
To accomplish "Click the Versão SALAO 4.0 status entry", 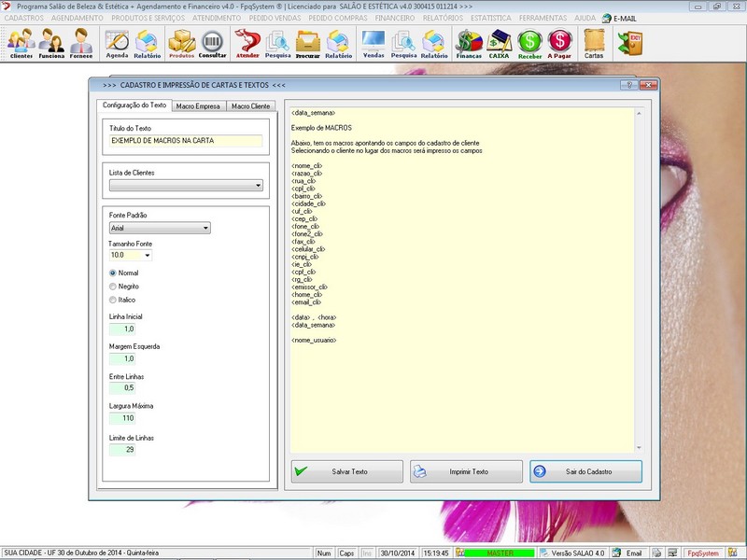I will click(x=577, y=553).
